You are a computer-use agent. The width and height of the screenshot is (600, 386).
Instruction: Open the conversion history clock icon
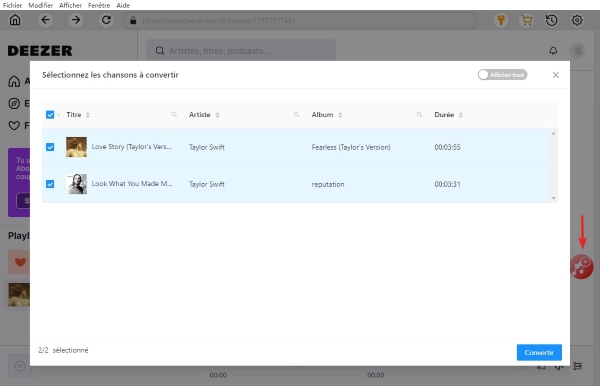551,20
